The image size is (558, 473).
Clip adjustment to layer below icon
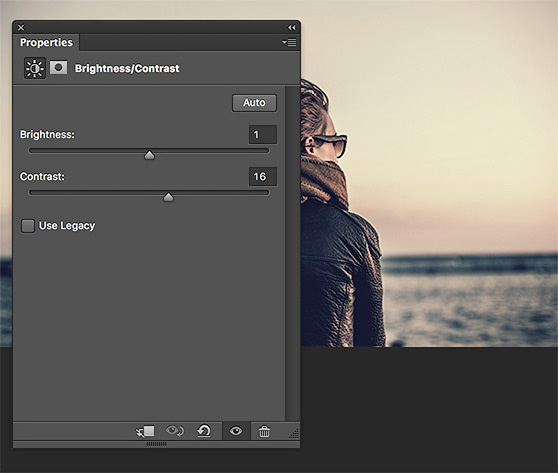145,431
